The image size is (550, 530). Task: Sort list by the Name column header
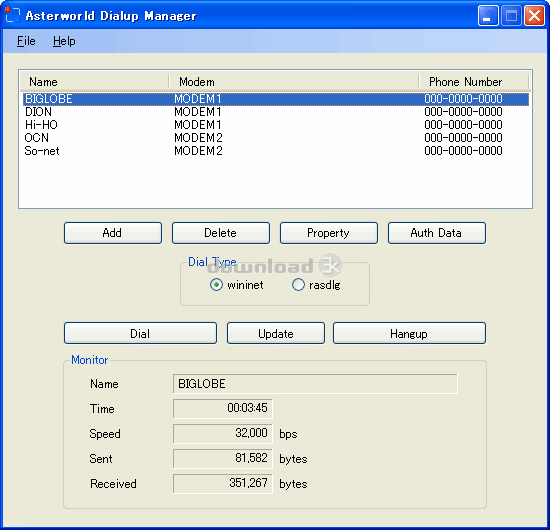(95, 82)
